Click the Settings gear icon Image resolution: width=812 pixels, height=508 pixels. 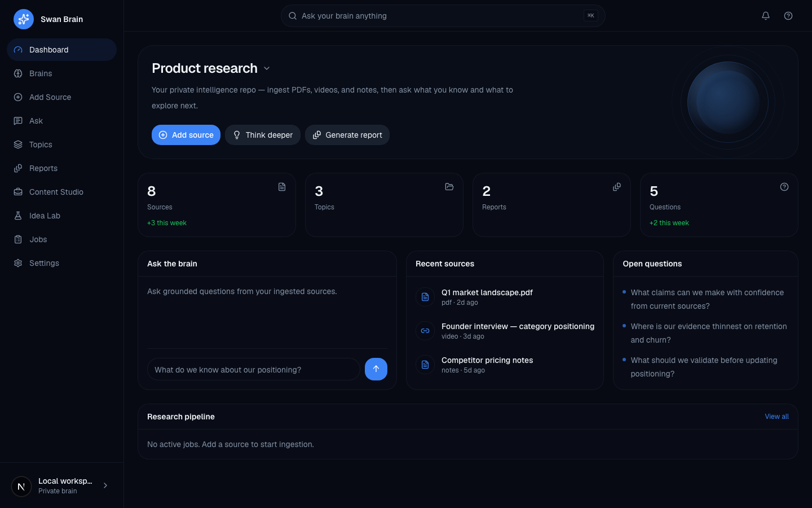click(x=18, y=263)
